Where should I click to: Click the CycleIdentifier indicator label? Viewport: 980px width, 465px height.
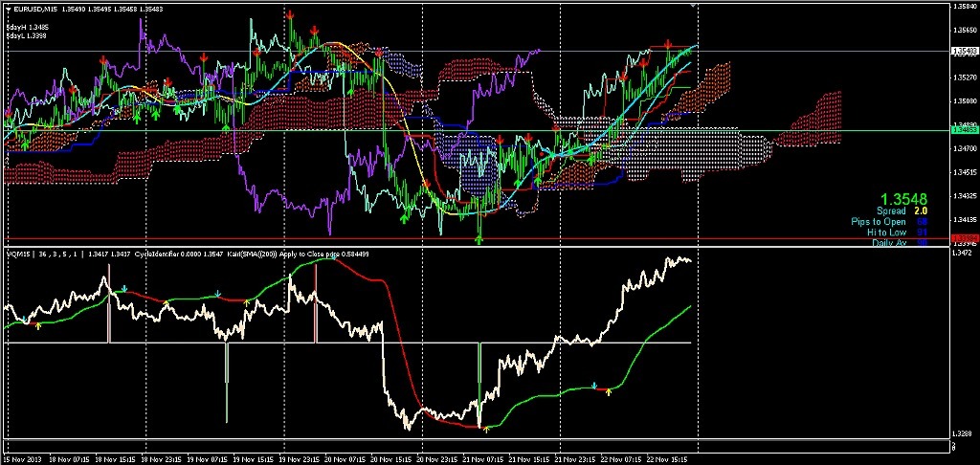coord(158,254)
